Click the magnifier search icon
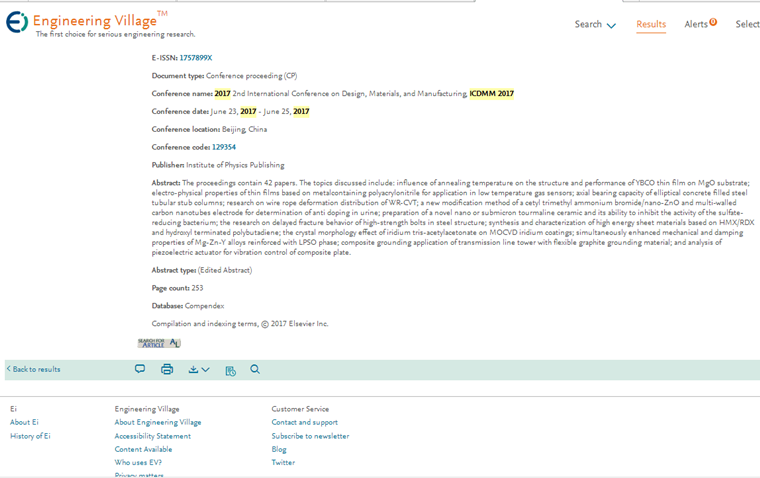Viewport: 760px width, 478px height. [255, 369]
